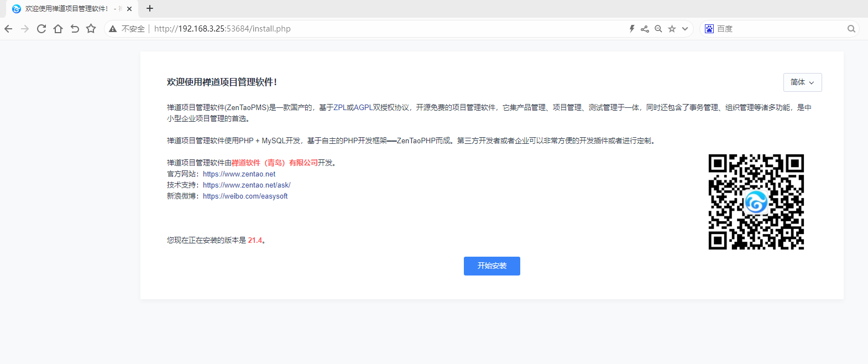Click the favorites star in address bar
Viewport: 868px width, 364px height.
672,29
